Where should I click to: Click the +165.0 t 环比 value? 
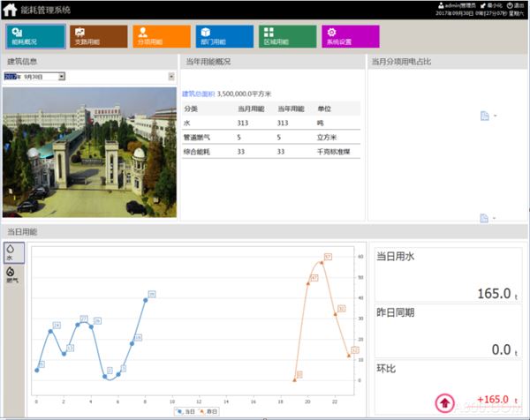point(497,400)
